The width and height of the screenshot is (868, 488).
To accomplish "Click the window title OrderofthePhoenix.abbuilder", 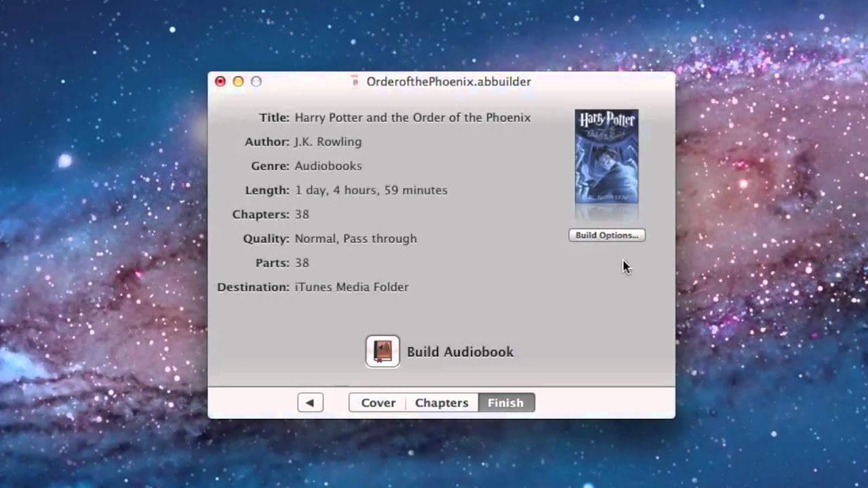I will [x=448, y=81].
